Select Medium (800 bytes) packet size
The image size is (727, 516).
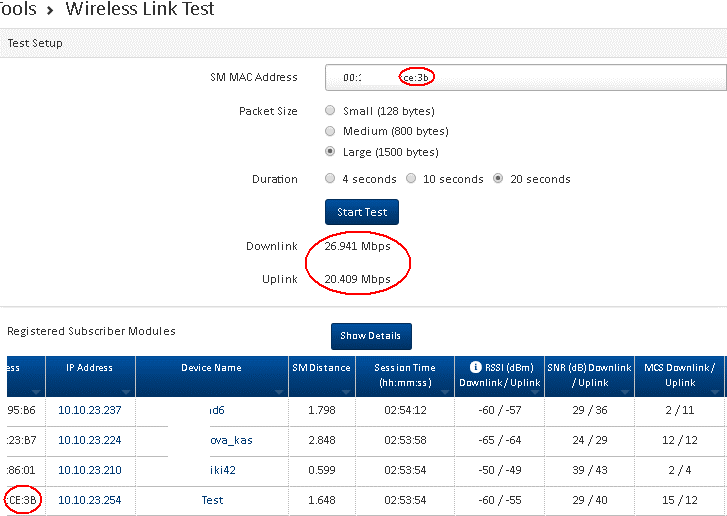[x=330, y=131]
